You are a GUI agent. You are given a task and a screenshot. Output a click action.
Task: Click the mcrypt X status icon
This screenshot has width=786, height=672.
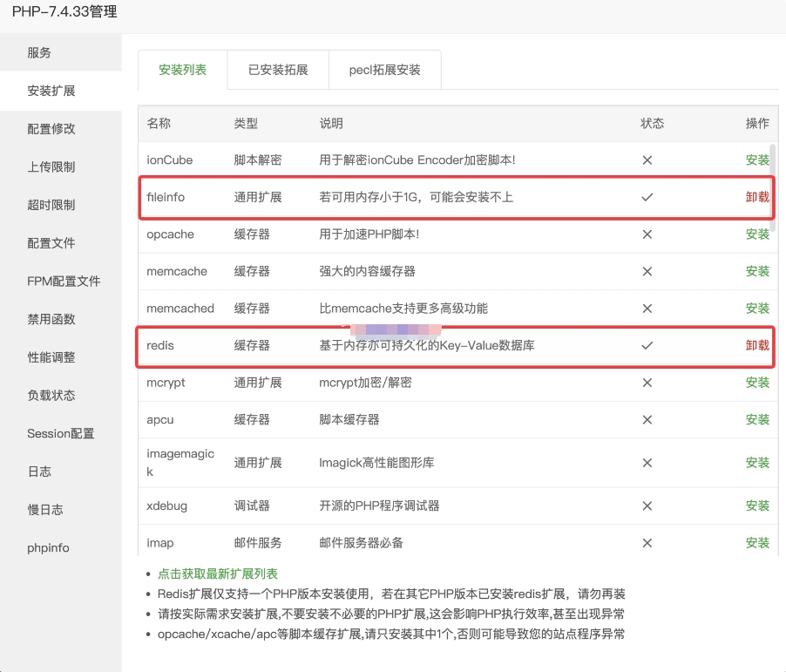(x=647, y=383)
